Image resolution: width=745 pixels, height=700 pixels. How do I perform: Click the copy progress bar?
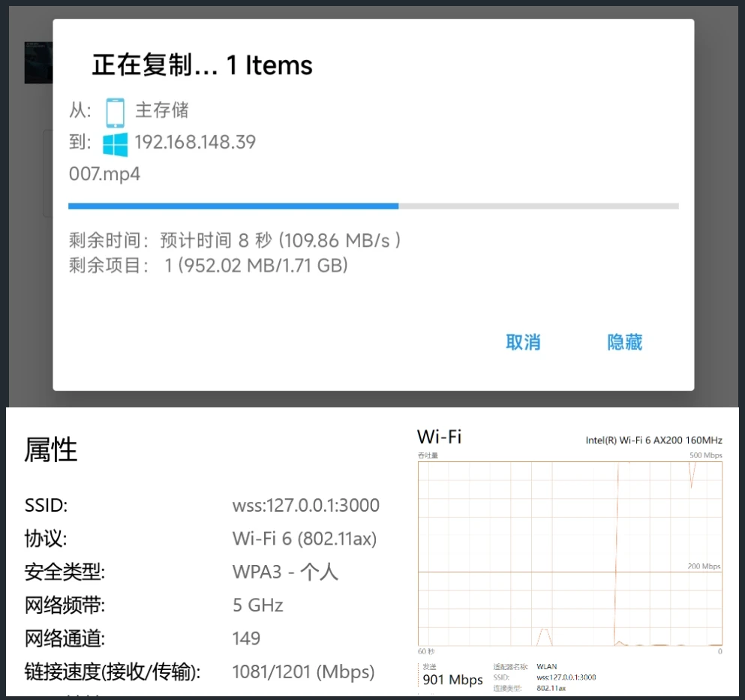coord(374,206)
